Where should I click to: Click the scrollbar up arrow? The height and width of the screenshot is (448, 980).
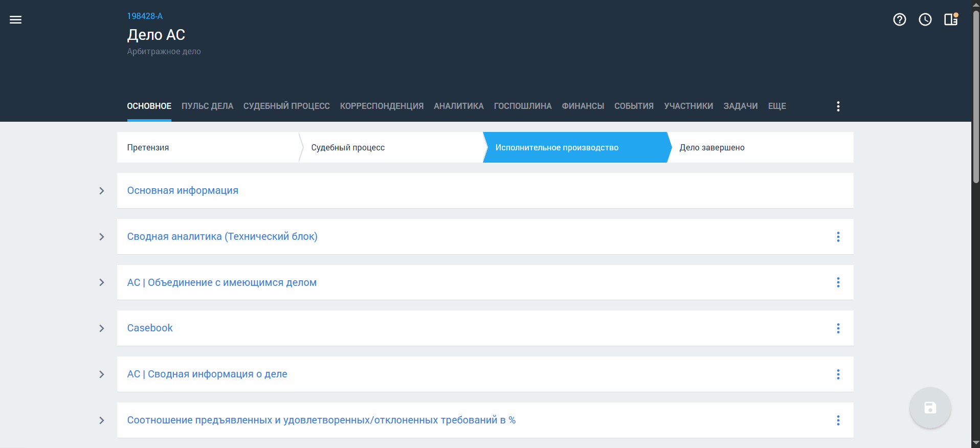click(976, 4)
